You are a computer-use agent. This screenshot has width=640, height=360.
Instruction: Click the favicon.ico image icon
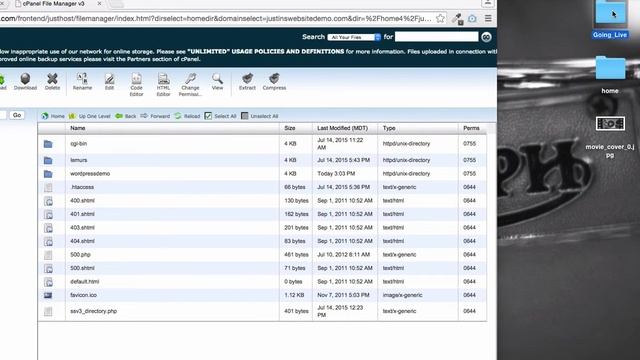tap(48, 295)
